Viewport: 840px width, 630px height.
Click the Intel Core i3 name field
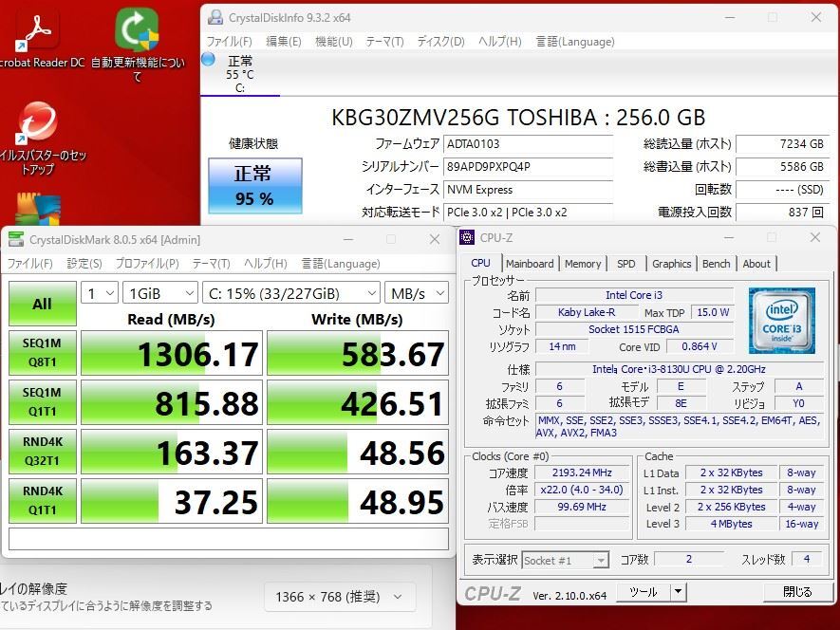coord(634,295)
